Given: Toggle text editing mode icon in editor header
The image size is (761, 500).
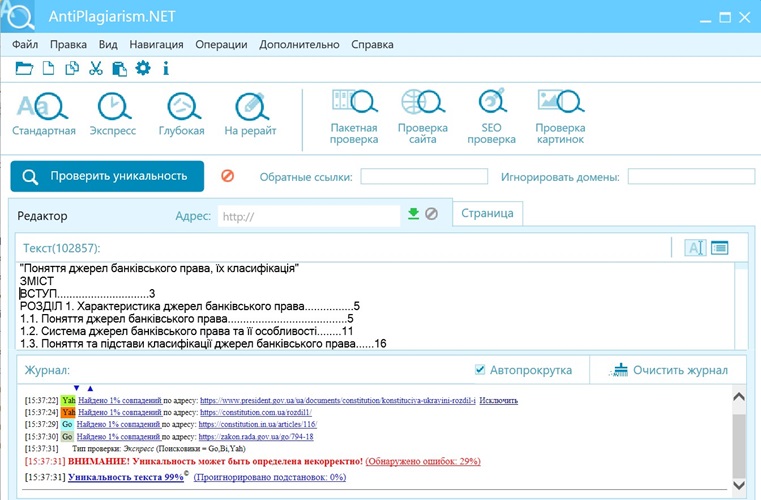Looking at the screenshot, I should [x=695, y=248].
